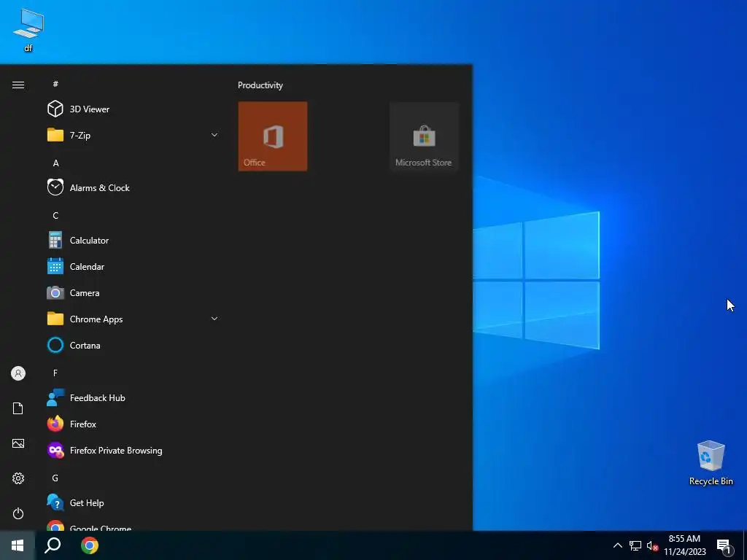Open Feedback Hub app
747x560 pixels.
click(133, 397)
